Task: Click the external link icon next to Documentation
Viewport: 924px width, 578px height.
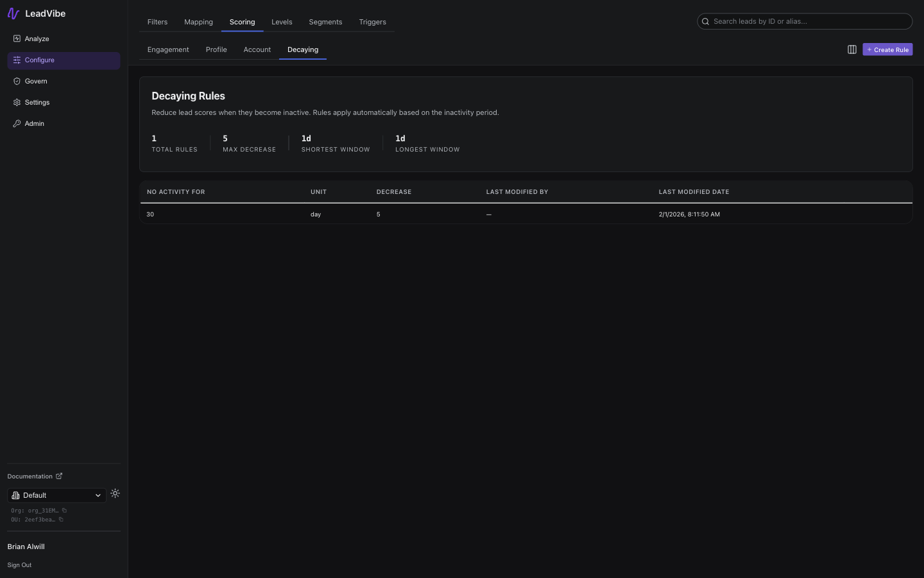Action: [58, 476]
